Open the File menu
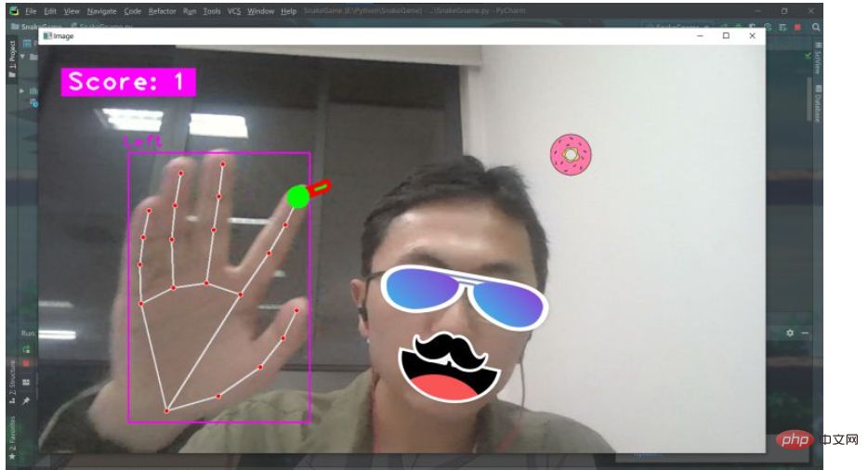 [x=31, y=11]
